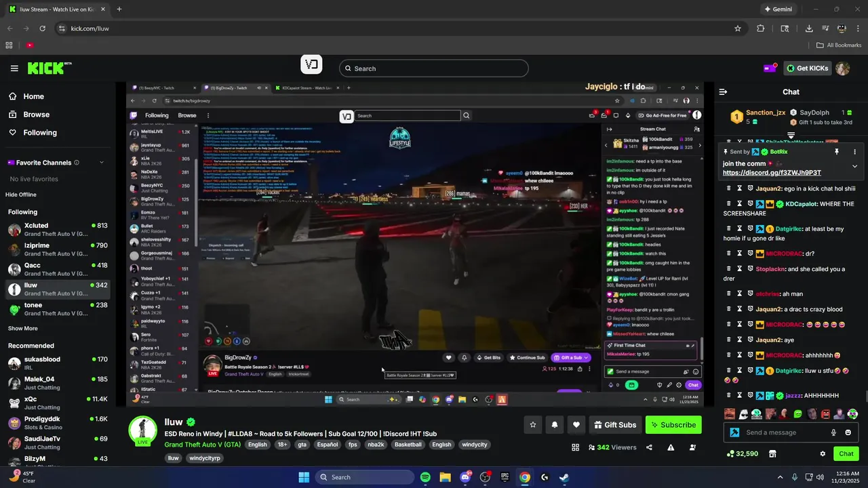868x488 pixels.
Task: Delete Jaquan2's 'ego in a kick chat' message
Action: click(728, 188)
